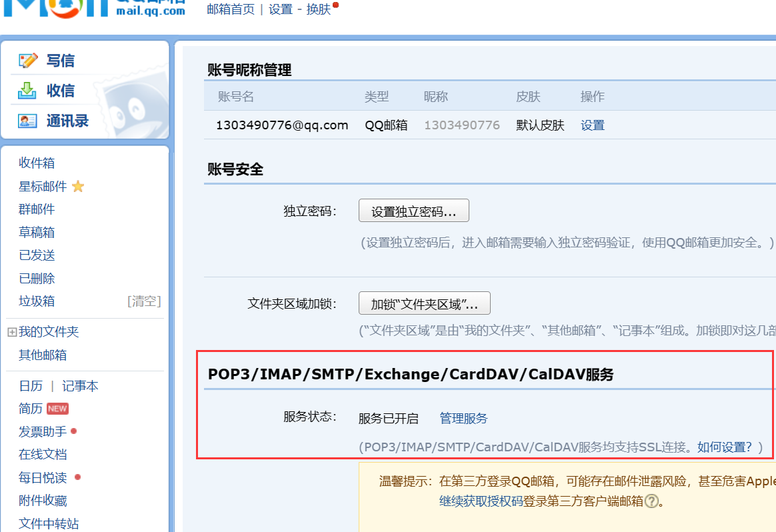Screen dimensions: 776x532
Task: Open 文件中转站
Action: (x=49, y=523)
